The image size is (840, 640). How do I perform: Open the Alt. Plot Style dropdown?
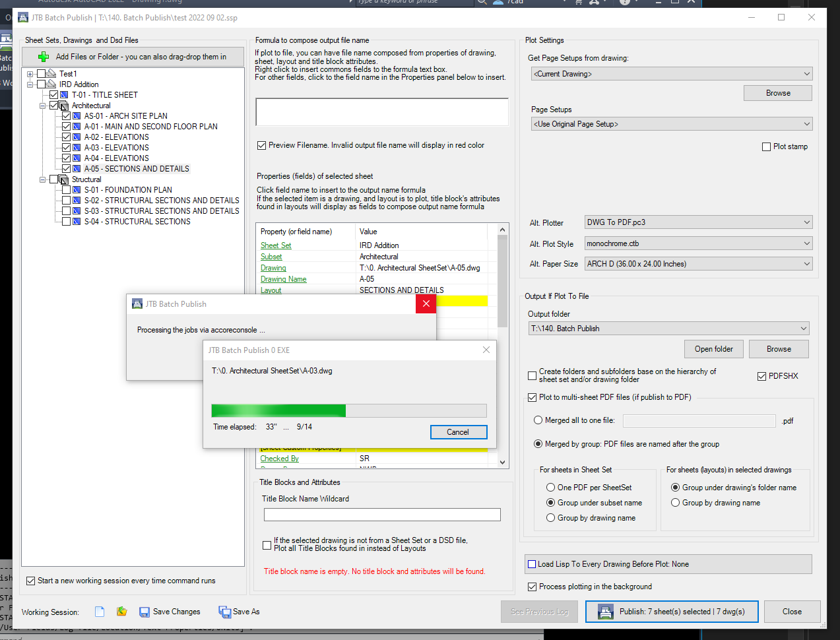[x=698, y=243]
